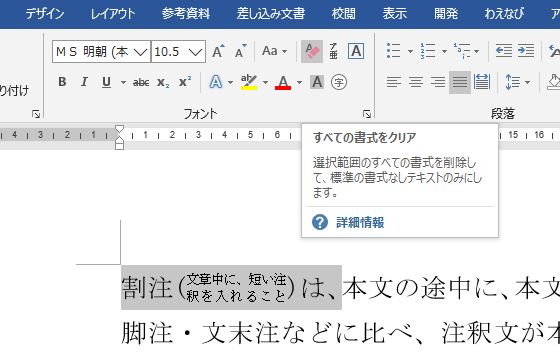Viewport: 560px width, 361px height.
Task: Open the 表示 ribbon tab
Action: pos(395,14)
